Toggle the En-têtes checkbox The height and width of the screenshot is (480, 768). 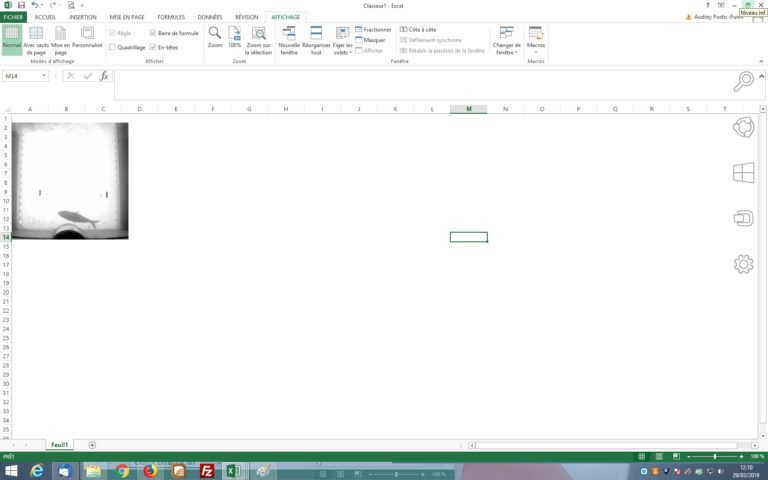(153, 46)
